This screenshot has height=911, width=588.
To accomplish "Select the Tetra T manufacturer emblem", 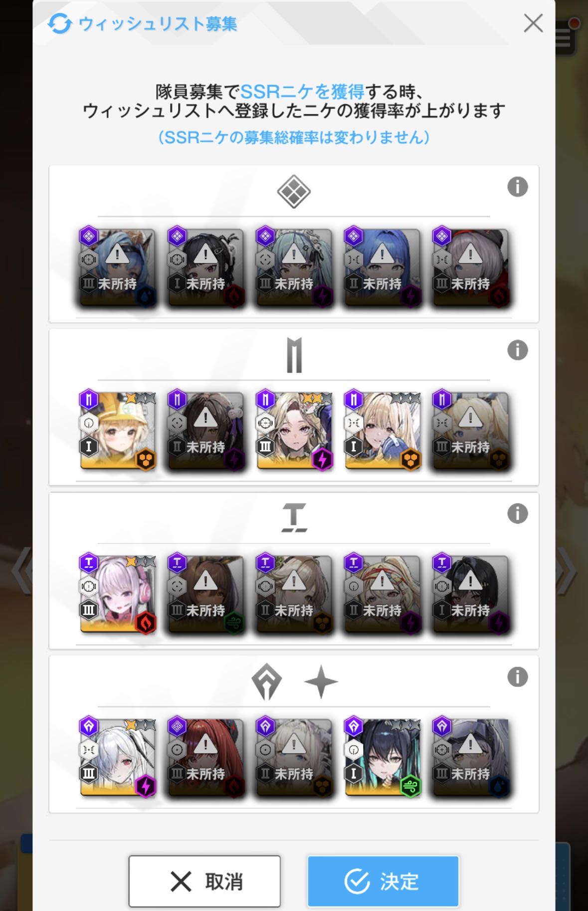I will coord(294,517).
